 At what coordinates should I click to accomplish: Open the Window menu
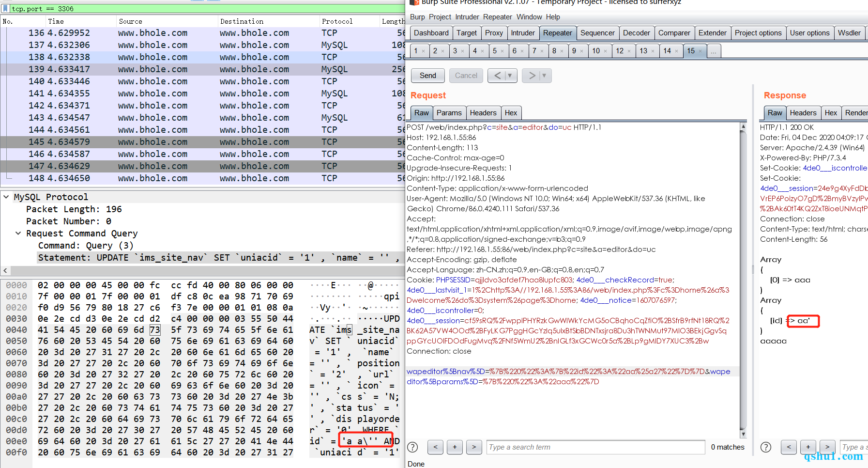[x=529, y=17]
